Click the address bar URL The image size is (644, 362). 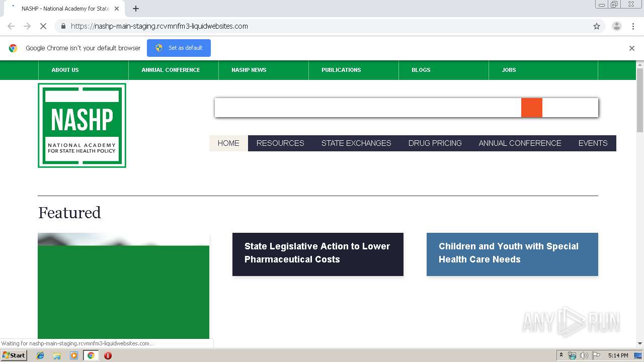click(159, 26)
